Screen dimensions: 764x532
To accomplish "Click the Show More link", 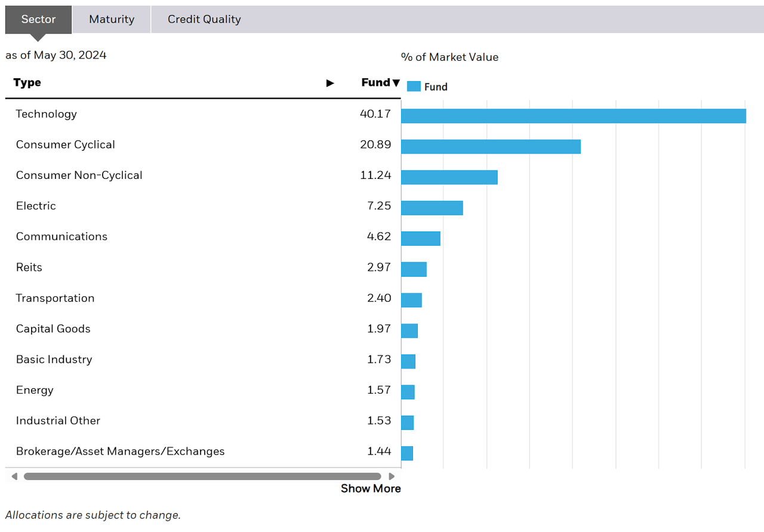I will [x=371, y=488].
